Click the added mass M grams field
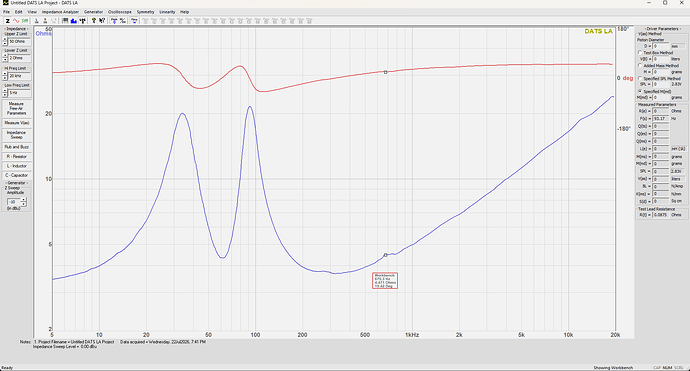Viewport: 690px width, 371px height. [661, 72]
